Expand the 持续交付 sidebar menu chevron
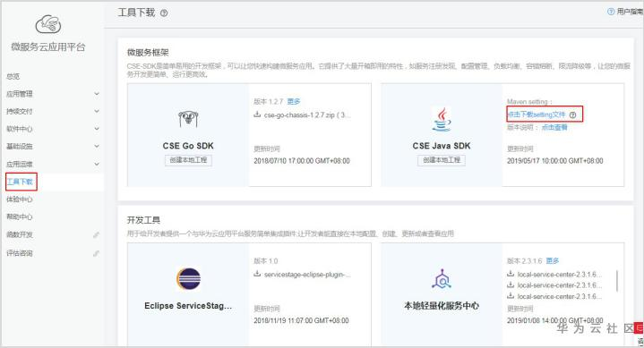This screenshot has width=644, height=348. pyautogui.click(x=97, y=111)
